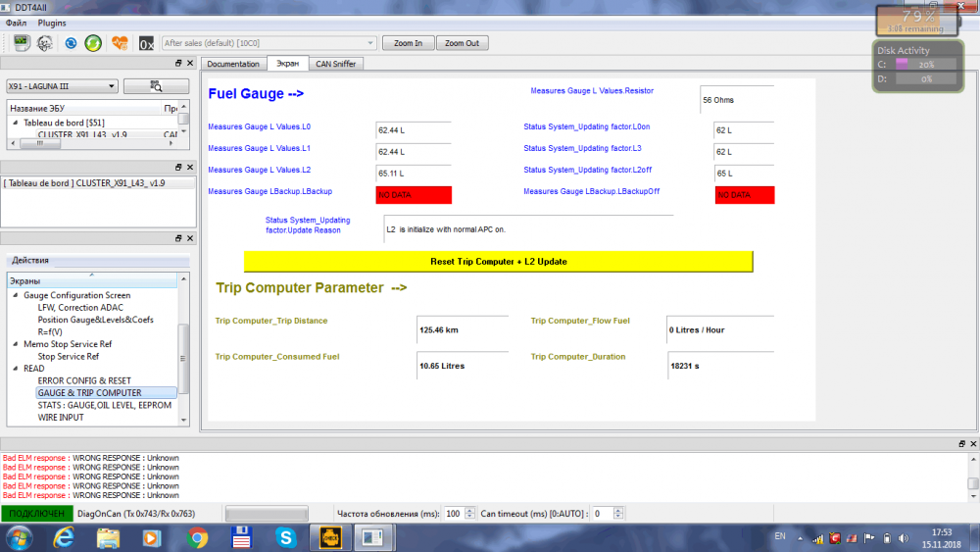Click the expert mode face icon
This screenshot has height=552, width=980.
click(44, 42)
